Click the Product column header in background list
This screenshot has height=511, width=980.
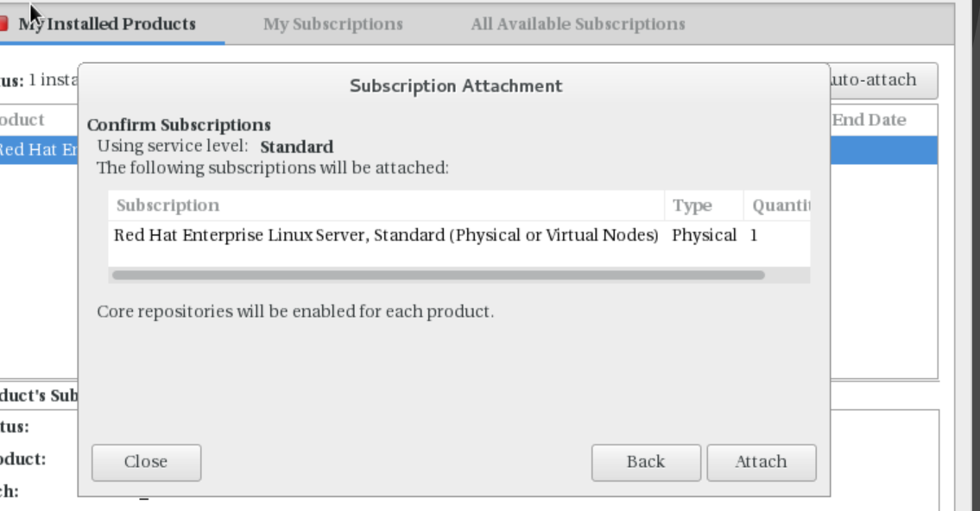(x=22, y=120)
